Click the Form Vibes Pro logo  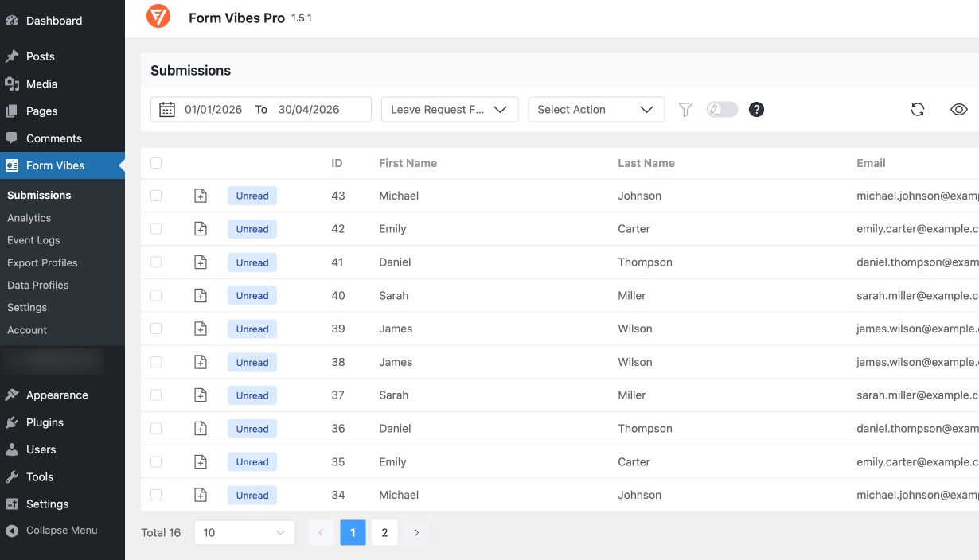click(x=158, y=17)
